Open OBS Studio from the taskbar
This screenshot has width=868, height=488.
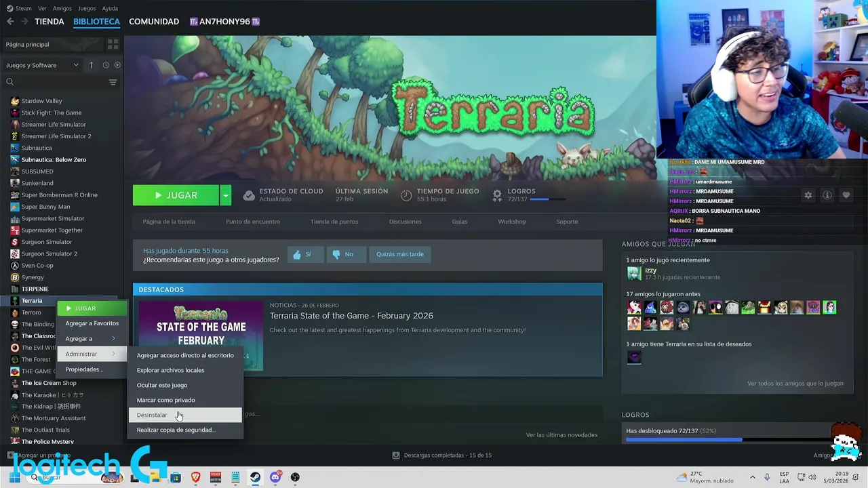tap(295, 477)
